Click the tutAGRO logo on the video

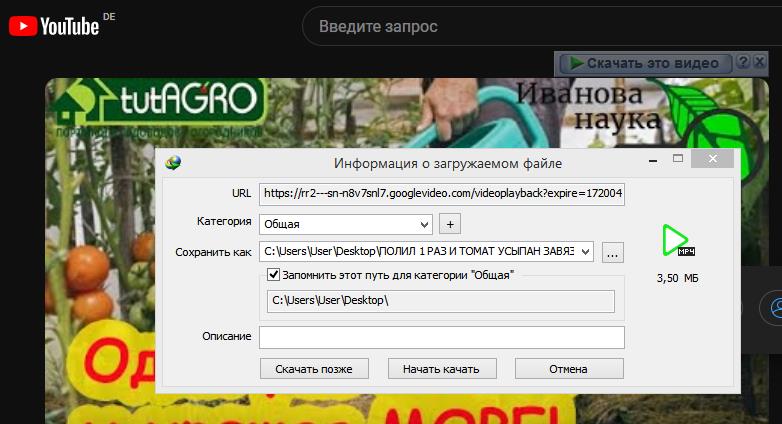click(x=159, y=101)
